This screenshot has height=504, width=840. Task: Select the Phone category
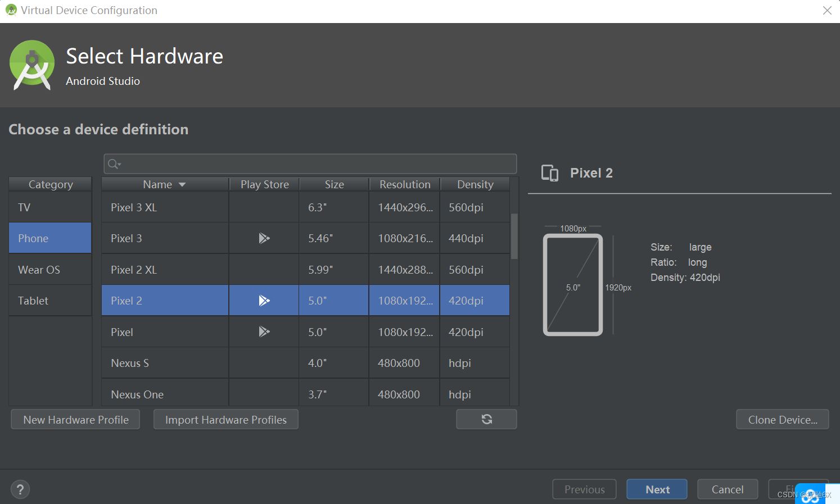[50, 238]
